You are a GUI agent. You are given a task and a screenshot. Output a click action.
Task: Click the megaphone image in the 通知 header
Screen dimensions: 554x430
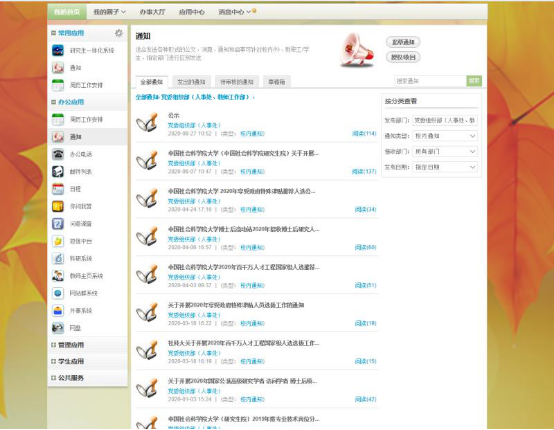tap(357, 50)
